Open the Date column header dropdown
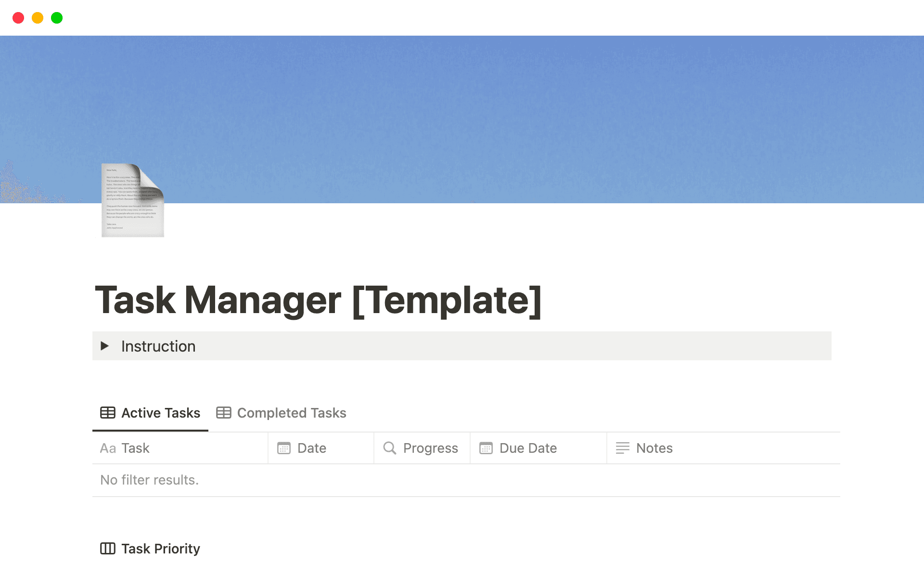The image size is (924, 578). click(x=311, y=448)
